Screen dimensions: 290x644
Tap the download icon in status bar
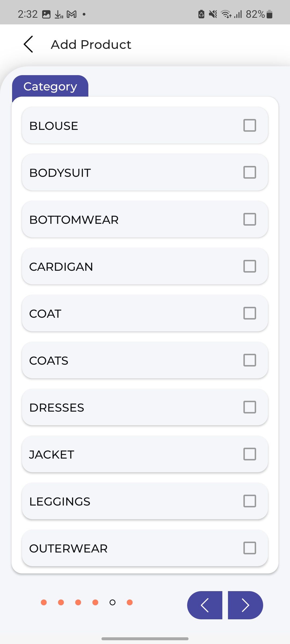[59, 14]
